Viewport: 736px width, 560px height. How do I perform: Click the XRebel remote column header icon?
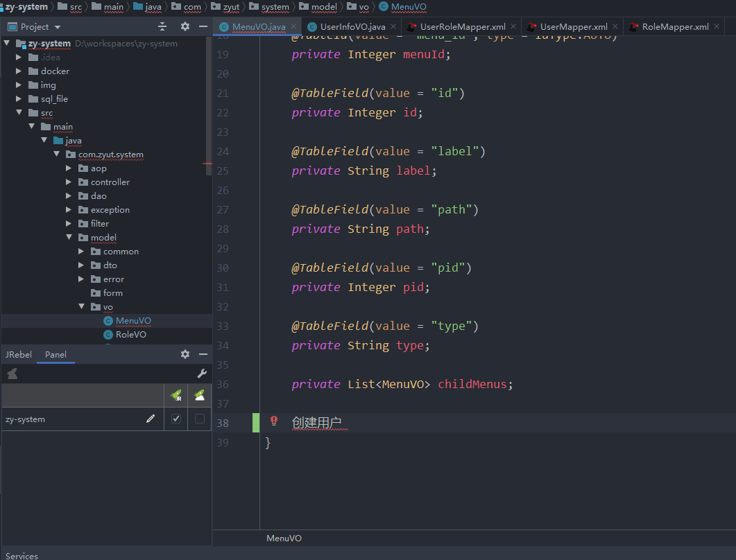click(x=199, y=395)
